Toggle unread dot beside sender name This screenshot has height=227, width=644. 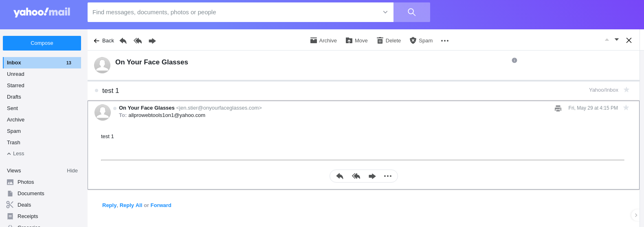115,108
